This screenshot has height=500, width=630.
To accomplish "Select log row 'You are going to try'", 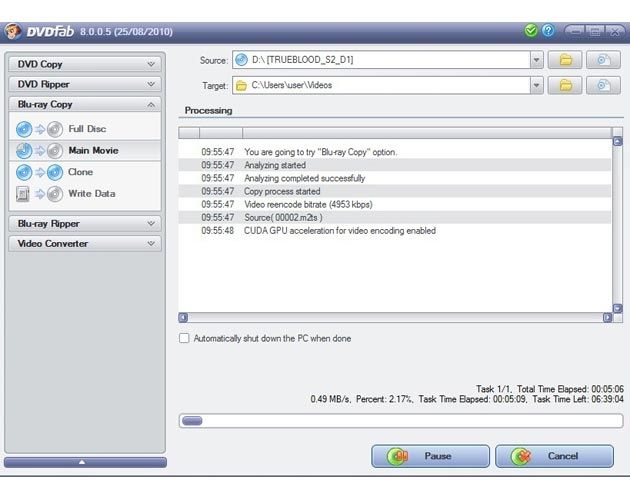I will [x=395, y=152].
